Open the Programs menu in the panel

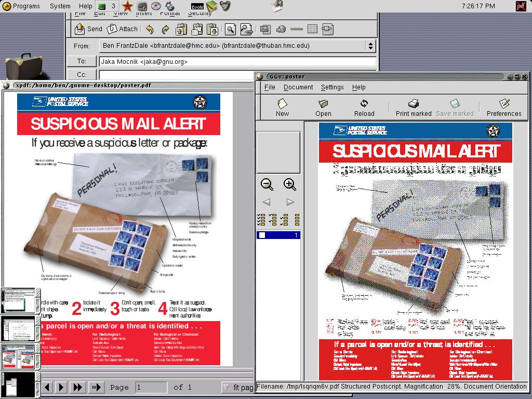tap(21, 6)
